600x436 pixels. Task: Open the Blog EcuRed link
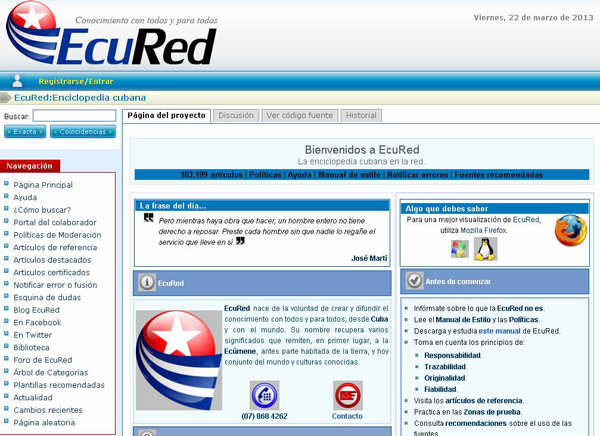coord(36,310)
